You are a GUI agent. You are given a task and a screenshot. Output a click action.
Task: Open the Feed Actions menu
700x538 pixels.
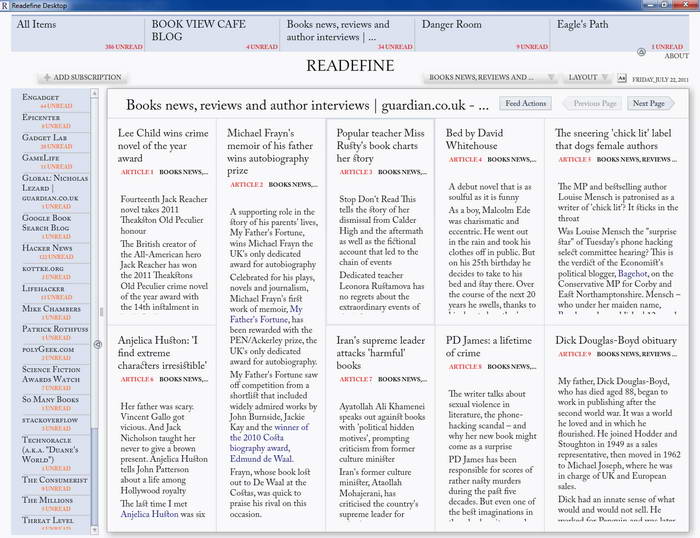[x=525, y=103]
